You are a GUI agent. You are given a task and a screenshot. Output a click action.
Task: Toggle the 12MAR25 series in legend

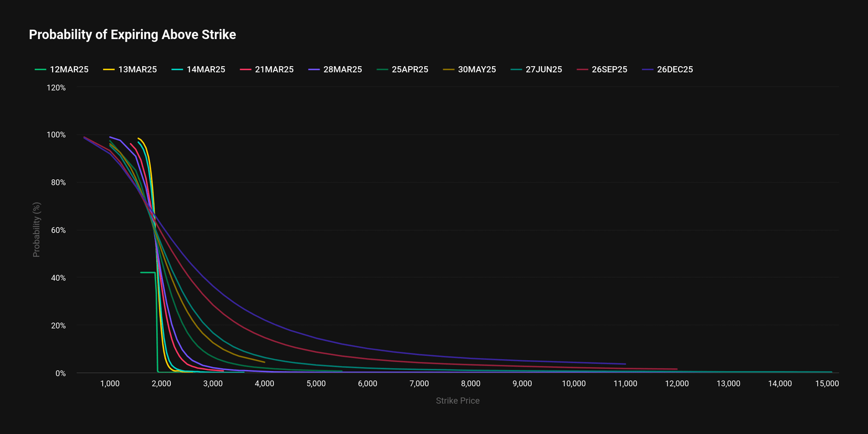pyautogui.click(x=62, y=69)
